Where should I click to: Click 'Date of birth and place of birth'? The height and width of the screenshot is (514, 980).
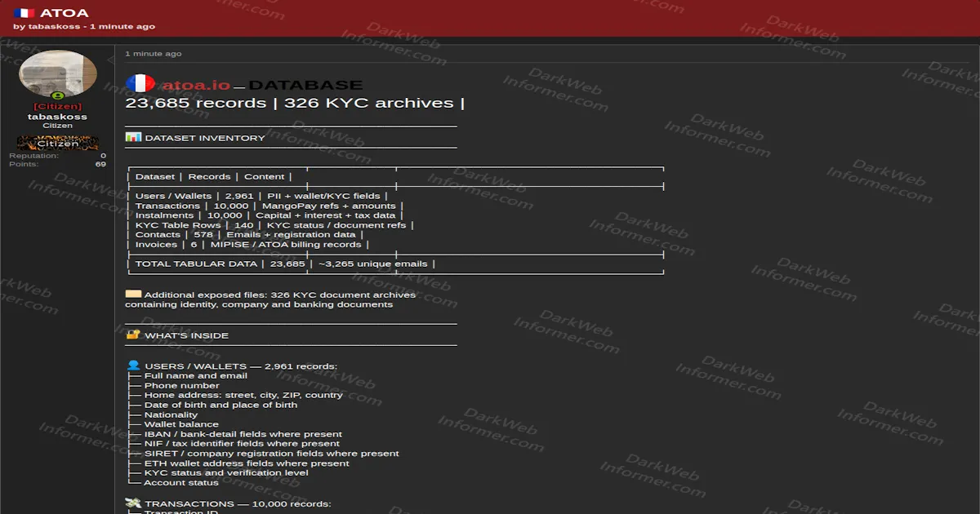coord(220,405)
